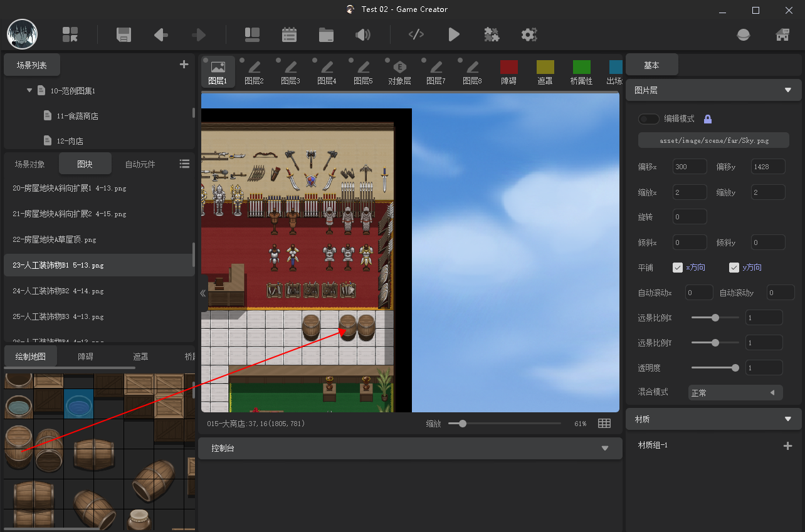The width and height of the screenshot is (805, 532).
Task: Click the shop/store house icon
Action: click(x=782, y=34)
